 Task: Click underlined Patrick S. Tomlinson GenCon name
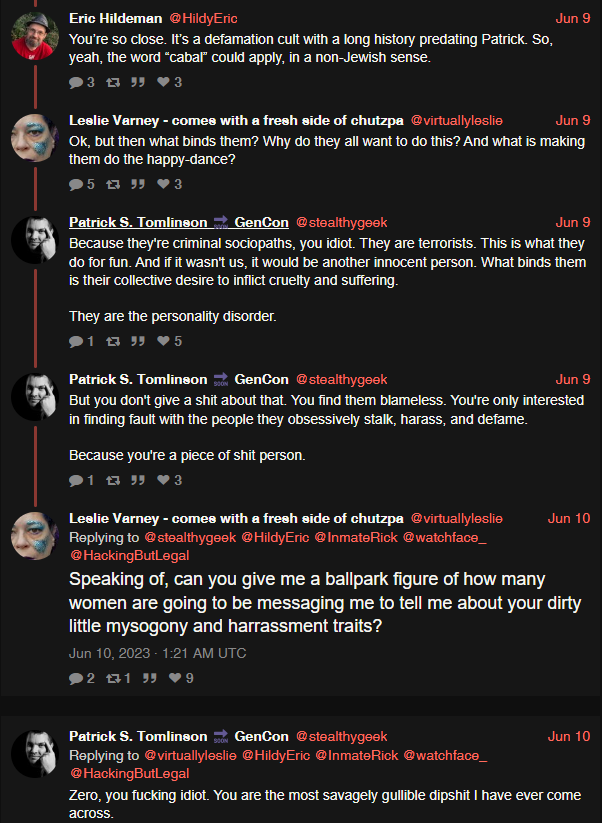179,223
